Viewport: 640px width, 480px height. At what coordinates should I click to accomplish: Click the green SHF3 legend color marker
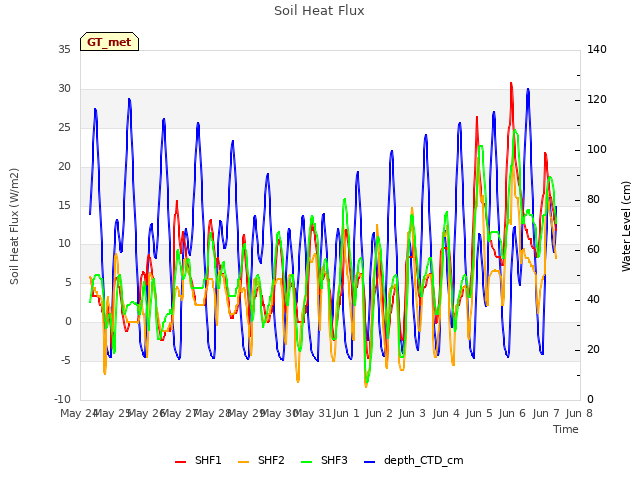pos(306,462)
